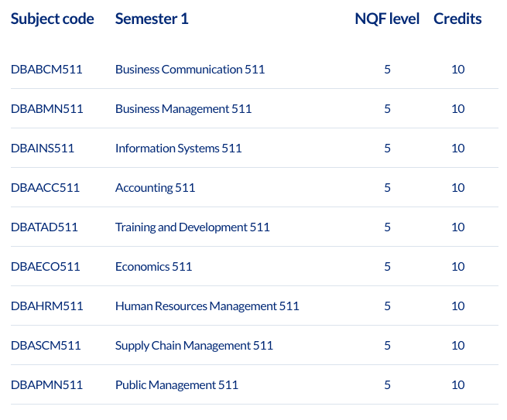Screen dimensions: 507x420
Task: Click Business Communication 511 subject name
Action: tap(190, 70)
